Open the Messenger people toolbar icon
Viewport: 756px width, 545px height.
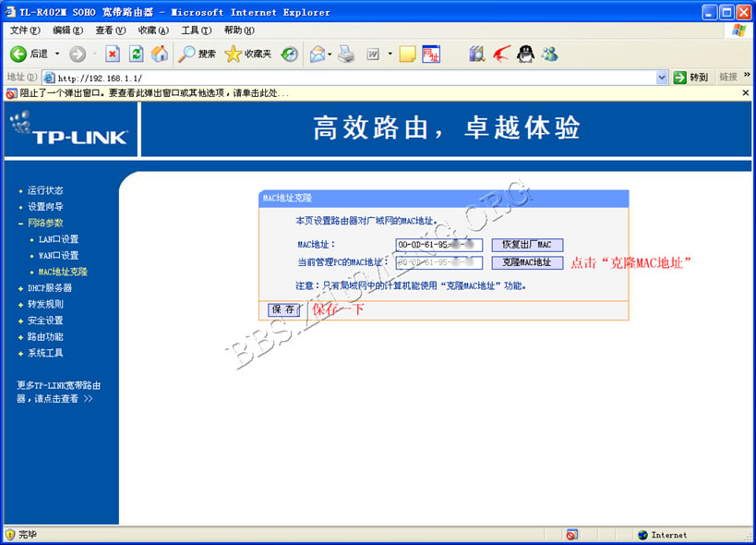coord(549,54)
